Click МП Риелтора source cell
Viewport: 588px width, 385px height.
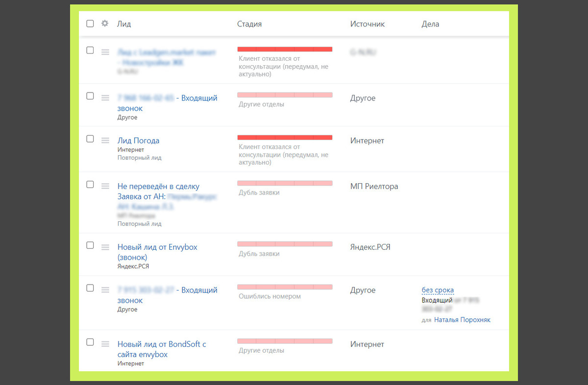click(374, 186)
